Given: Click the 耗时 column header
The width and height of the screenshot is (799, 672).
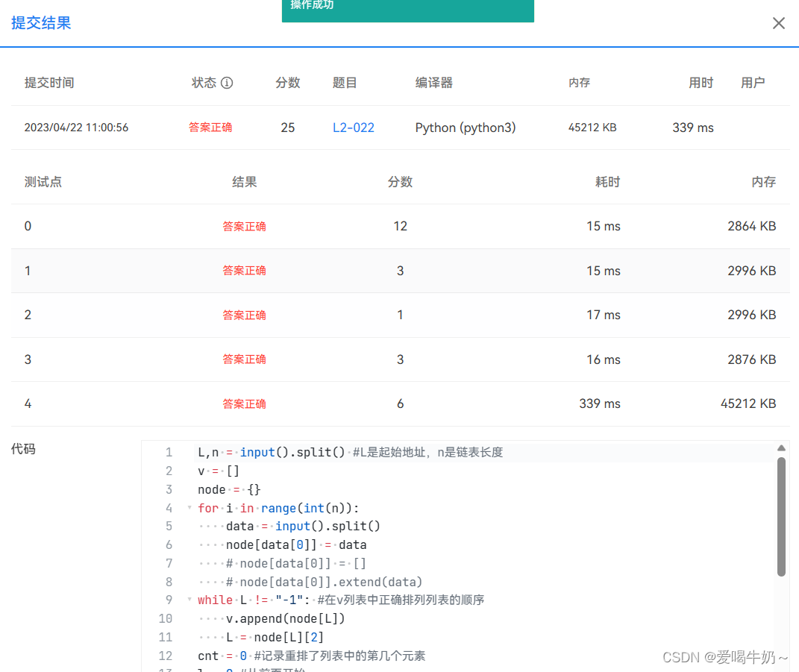Looking at the screenshot, I should point(607,181).
